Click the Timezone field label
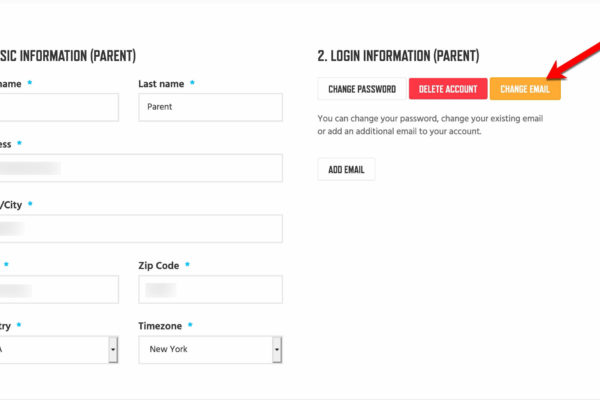This screenshot has width=600, height=400. point(160,326)
